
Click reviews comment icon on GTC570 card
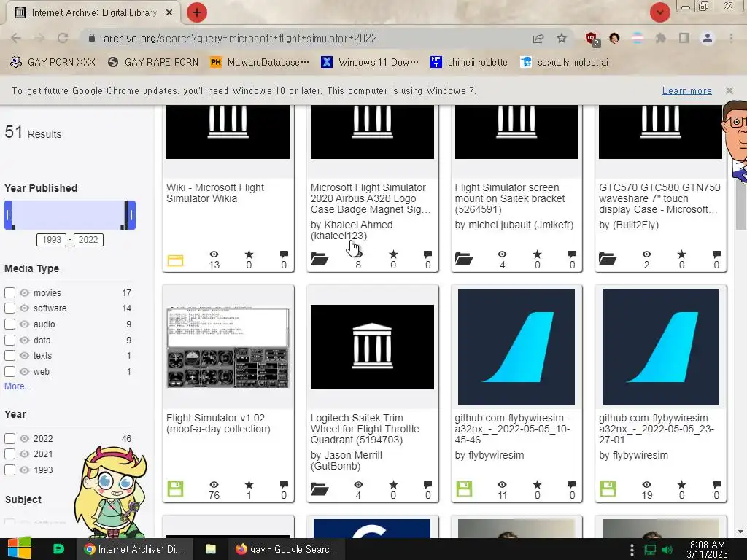pos(716,254)
